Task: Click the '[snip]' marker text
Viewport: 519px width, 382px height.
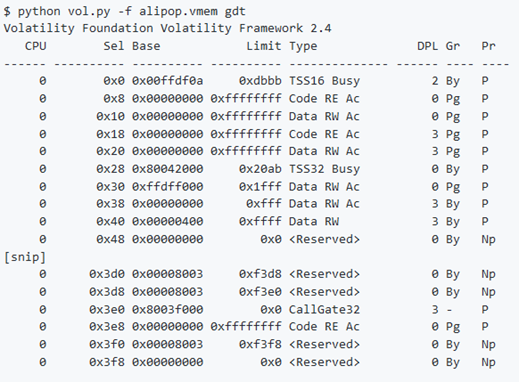Action: 25,257
